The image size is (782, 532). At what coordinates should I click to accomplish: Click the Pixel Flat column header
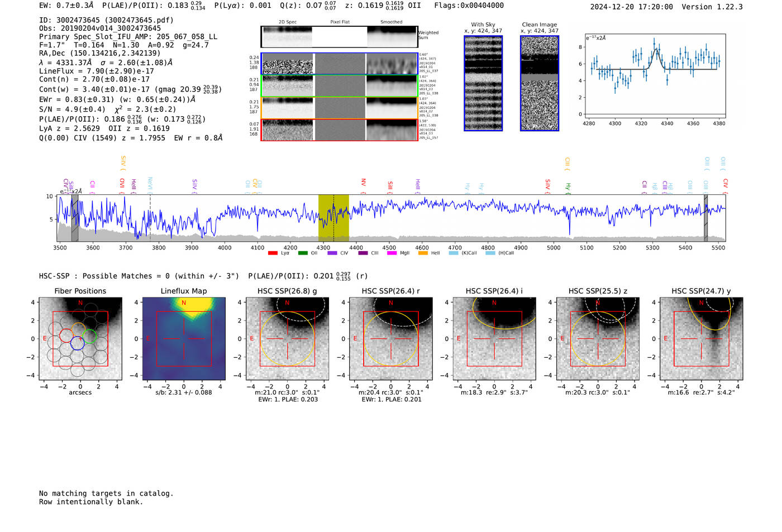pos(340,22)
